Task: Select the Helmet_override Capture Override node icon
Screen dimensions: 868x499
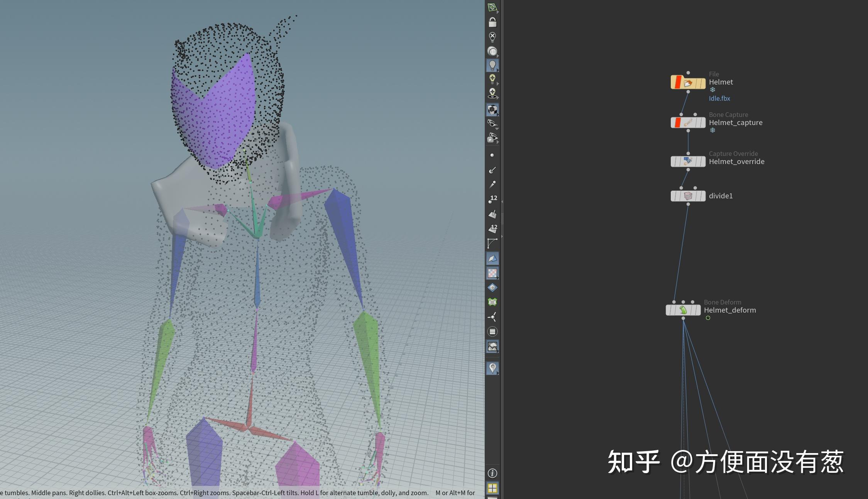Action: coord(688,161)
